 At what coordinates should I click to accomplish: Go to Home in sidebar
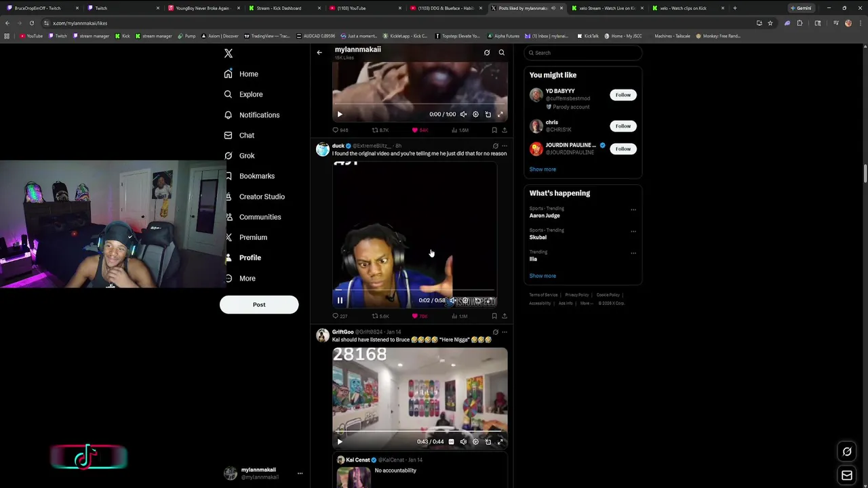pyautogui.click(x=241, y=74)
